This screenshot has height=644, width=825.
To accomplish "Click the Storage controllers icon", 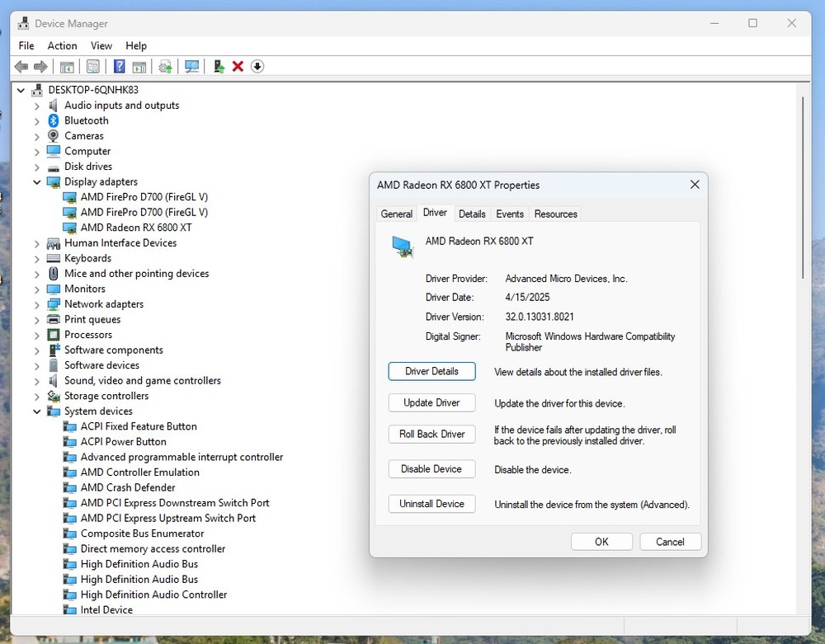I will click(x=53, y=396).
